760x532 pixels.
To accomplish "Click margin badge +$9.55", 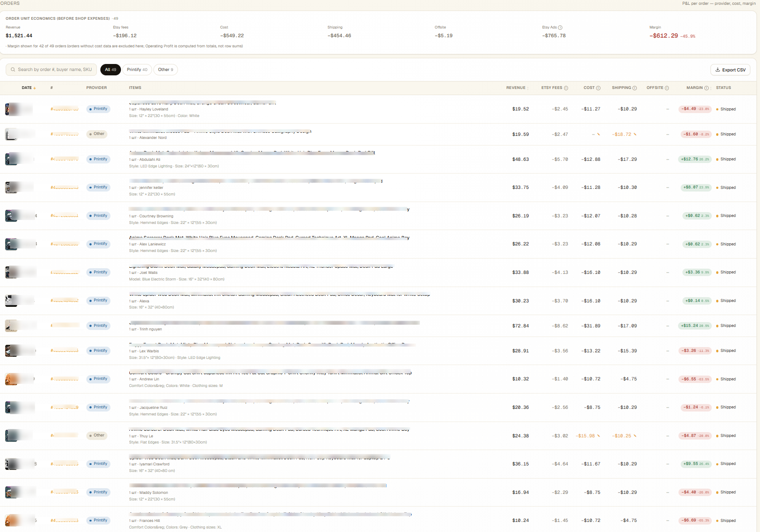I will (696, 464).
